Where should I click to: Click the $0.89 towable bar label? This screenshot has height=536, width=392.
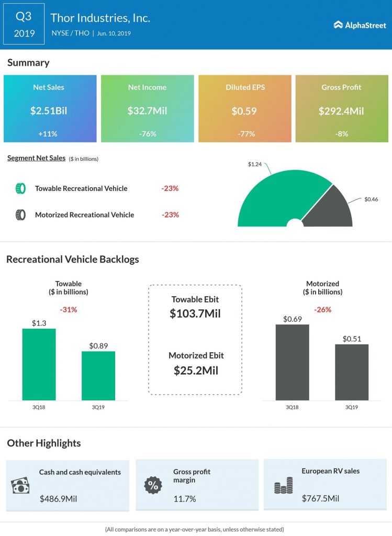98,345
